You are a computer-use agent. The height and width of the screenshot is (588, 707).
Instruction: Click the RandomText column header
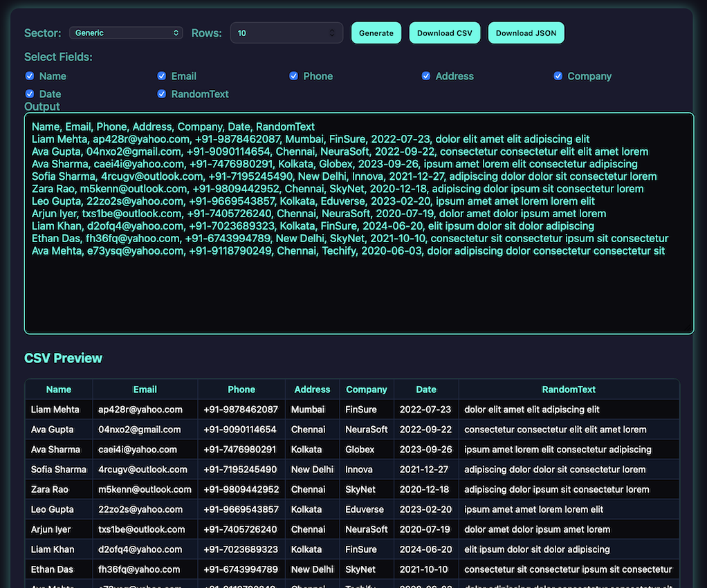(x=569, y=389)
